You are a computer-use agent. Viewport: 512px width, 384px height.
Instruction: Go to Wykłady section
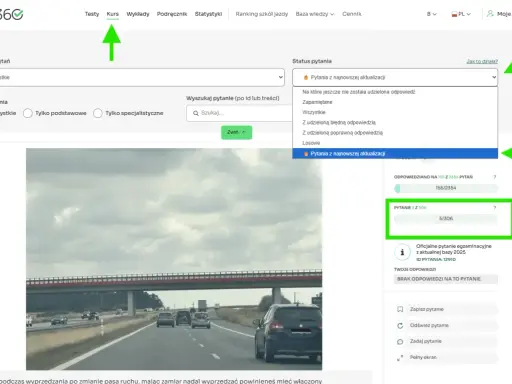tap(138, 14)
